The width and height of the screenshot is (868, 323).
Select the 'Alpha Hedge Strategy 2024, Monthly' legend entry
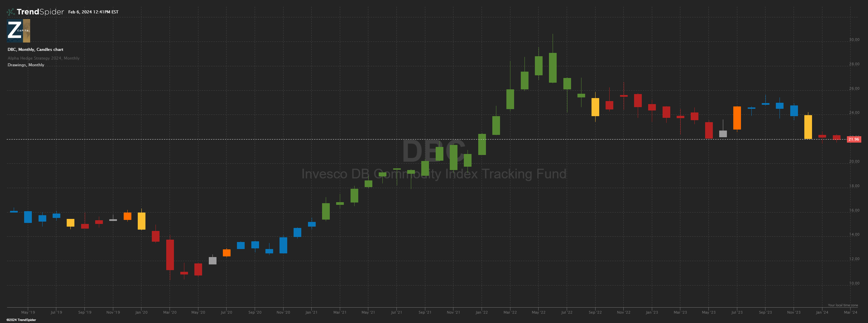[x=44, y=58]
